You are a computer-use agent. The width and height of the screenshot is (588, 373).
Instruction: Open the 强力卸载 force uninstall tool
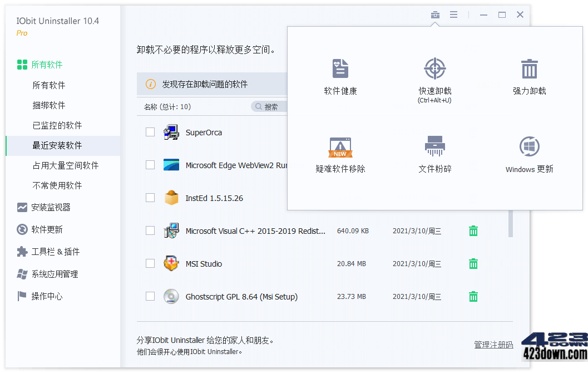click(x=529, y=77)
